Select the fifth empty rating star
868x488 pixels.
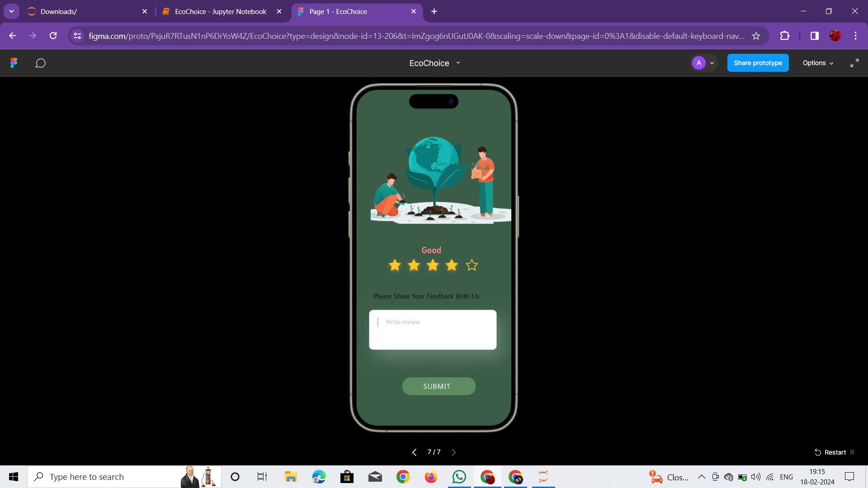(x=472, y=265)
